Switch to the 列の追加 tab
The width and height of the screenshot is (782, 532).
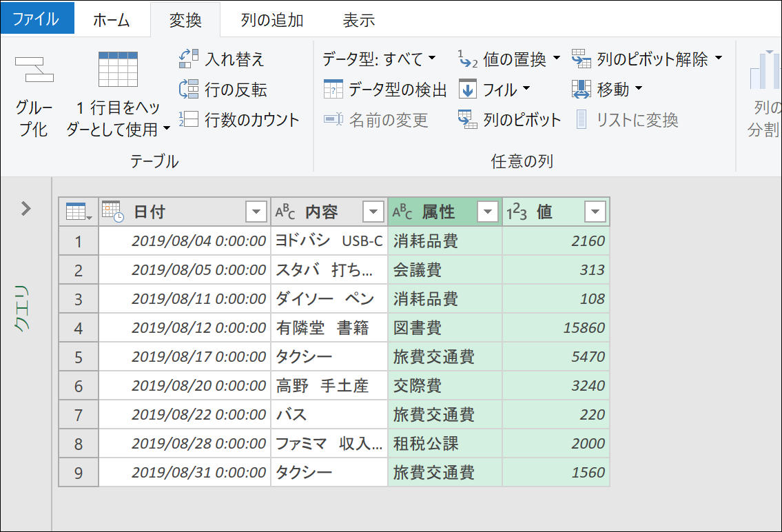click(272, 20)
